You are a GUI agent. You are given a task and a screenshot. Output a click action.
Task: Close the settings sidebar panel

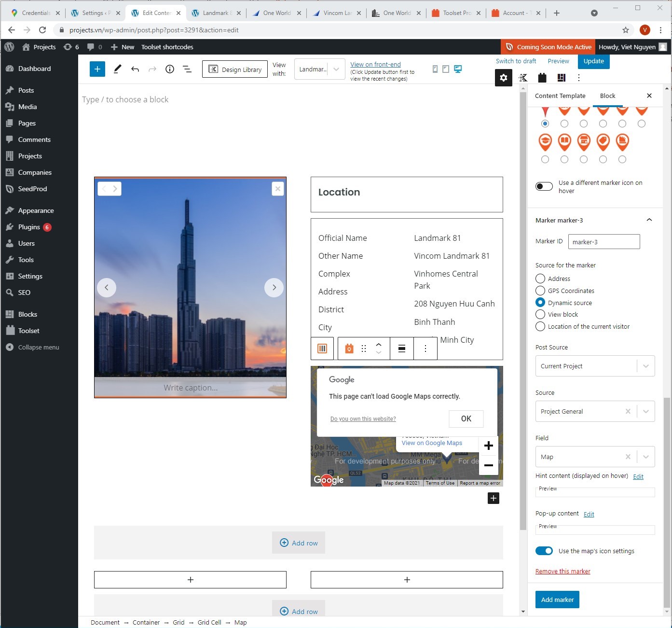(x=649, y=96)
